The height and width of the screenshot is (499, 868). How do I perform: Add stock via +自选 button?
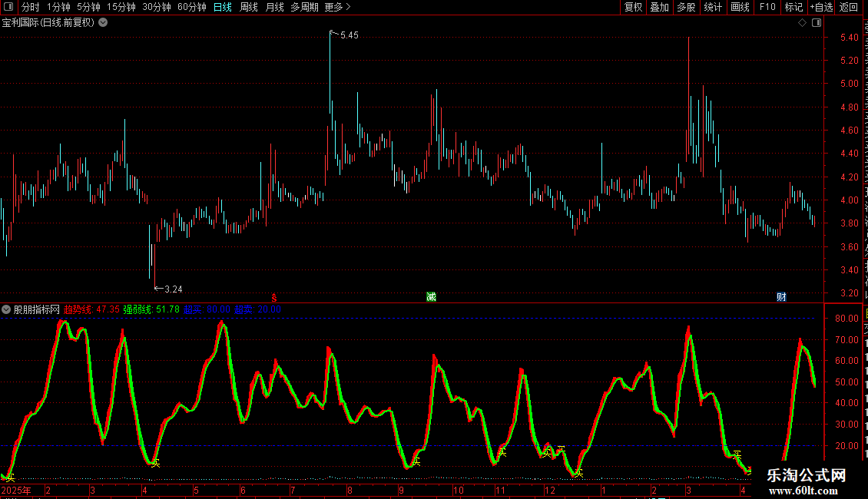tap(821, 7)
